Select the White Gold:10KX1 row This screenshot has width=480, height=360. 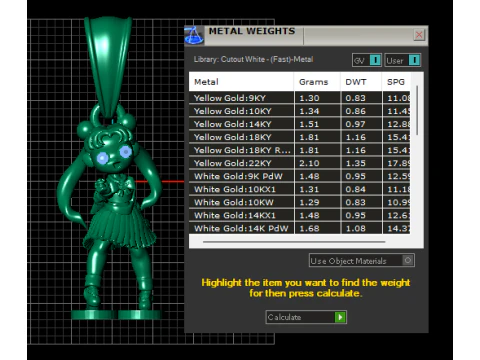coord(300,189)
